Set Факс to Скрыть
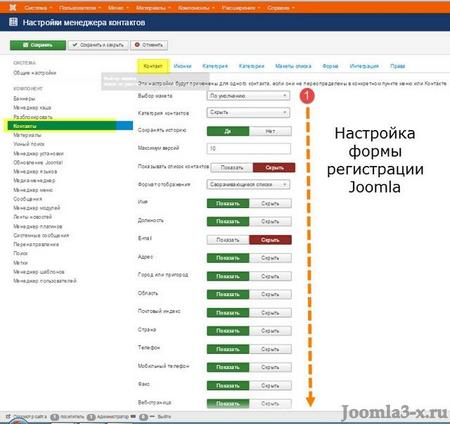 pos(270,386)
